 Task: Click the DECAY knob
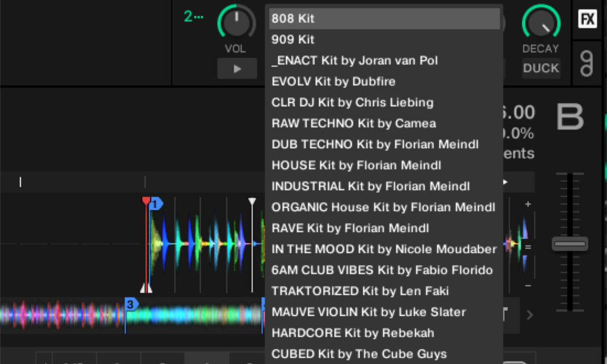541,21
